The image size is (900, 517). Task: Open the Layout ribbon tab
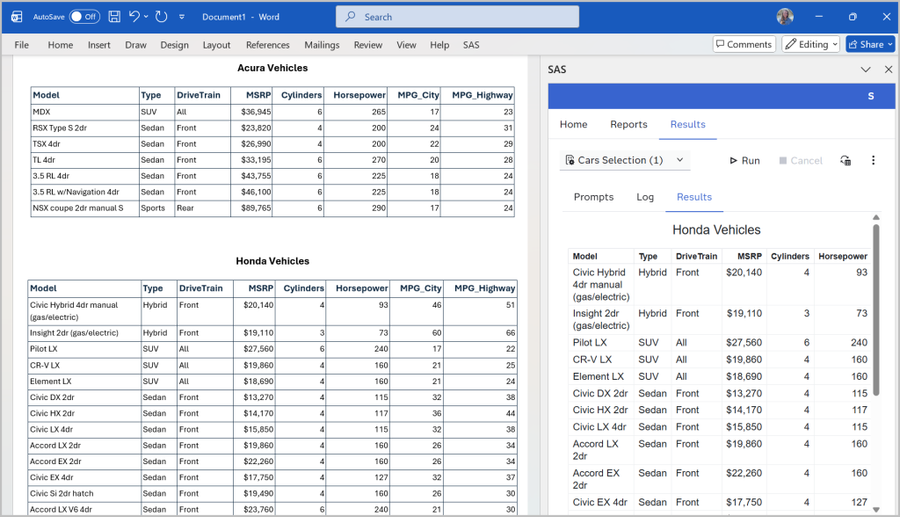216,45
